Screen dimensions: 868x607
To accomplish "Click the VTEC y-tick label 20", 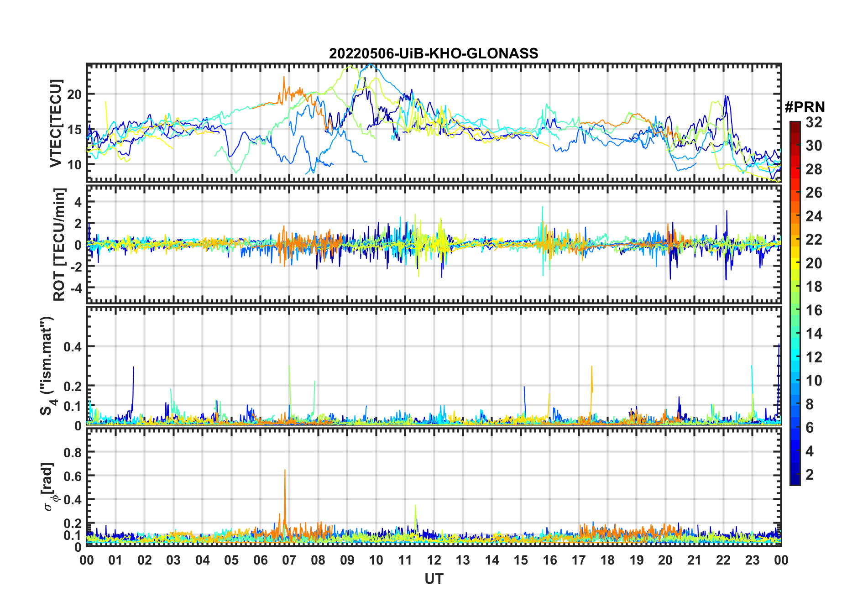I will click(75, 94).
